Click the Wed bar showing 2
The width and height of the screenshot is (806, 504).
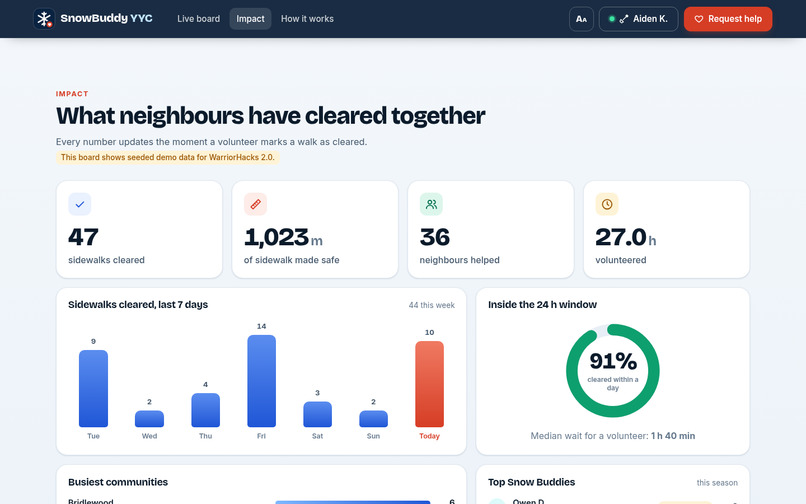(x=150, y=419)
